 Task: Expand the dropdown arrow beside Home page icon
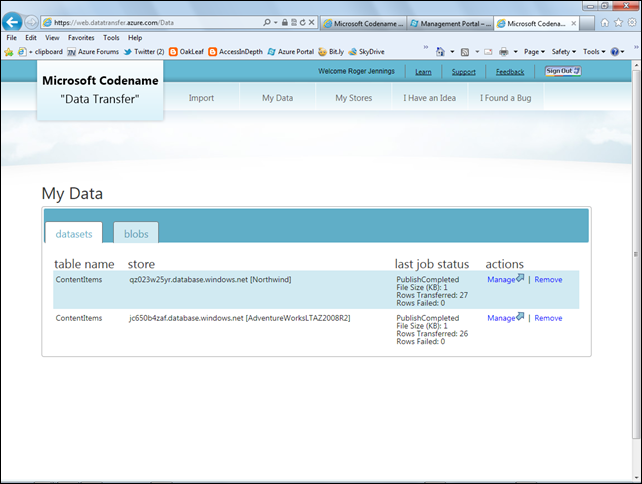click(452, 52)
